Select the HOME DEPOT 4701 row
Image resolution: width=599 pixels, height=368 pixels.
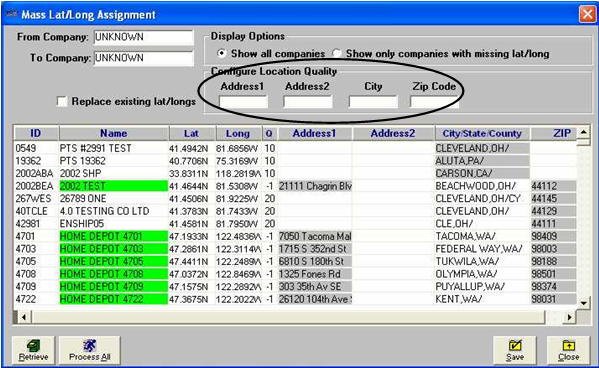pos(295,236)
